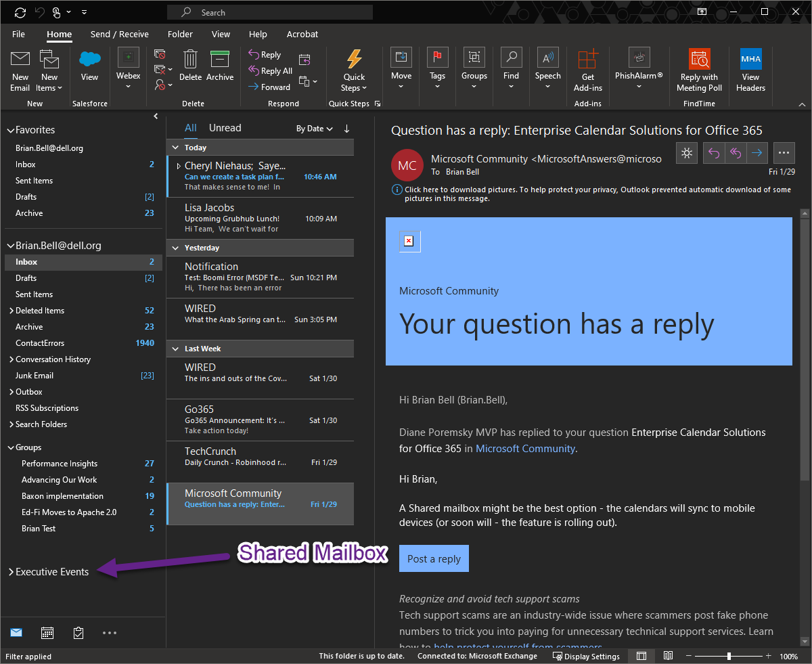The height and width of the screenshot is (664, 812).
Task: Open the File tab
Action: pos(18,34)
